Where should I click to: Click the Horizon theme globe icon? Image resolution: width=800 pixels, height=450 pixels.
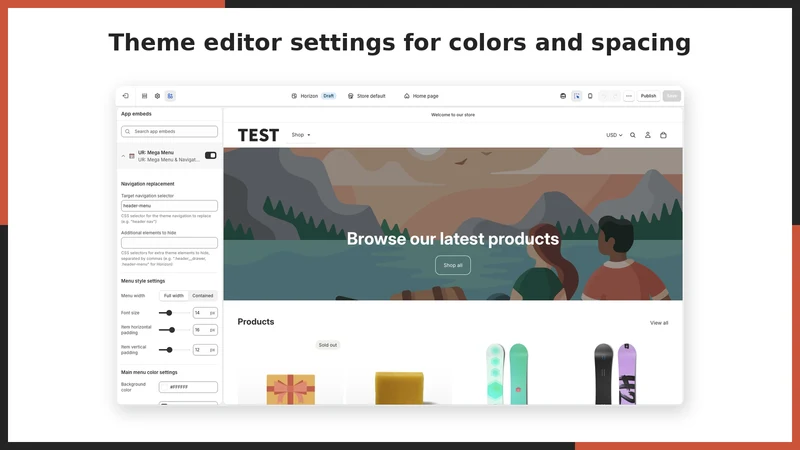pyautogui.click(x=294, y=96)
